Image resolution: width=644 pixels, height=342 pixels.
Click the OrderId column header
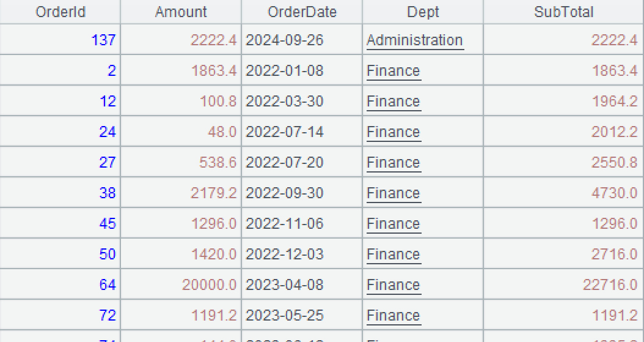tap(60, 12)
